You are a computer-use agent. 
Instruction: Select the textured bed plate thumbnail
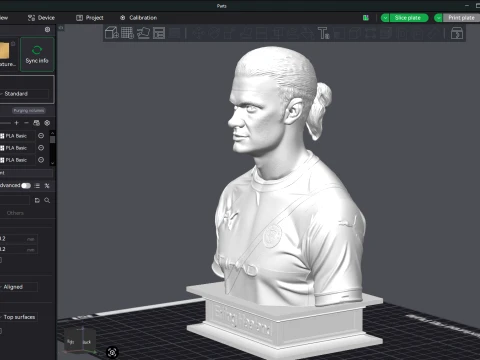click(x=5, y=51)
